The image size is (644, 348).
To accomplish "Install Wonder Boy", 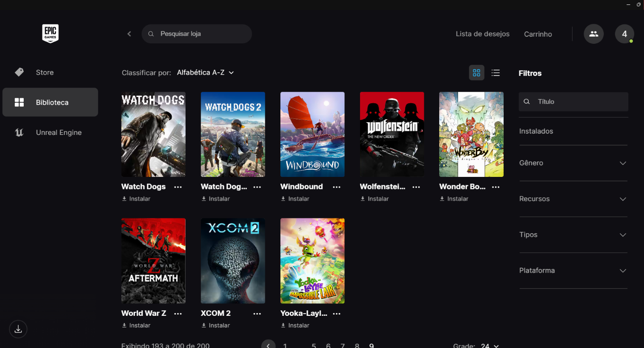I will (x=454, y=199).
